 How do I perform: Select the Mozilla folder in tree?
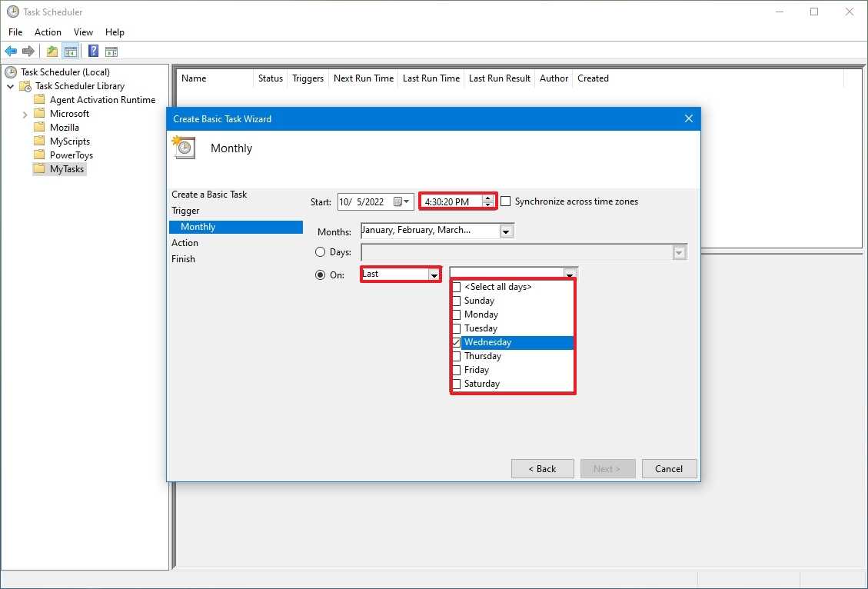64,128
